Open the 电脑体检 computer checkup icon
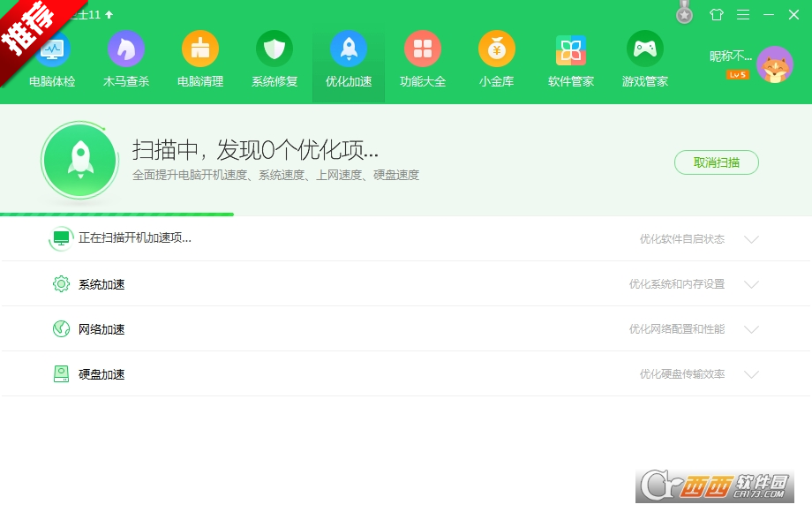This screenshot has width=812, height=512. tap(52, 49)
